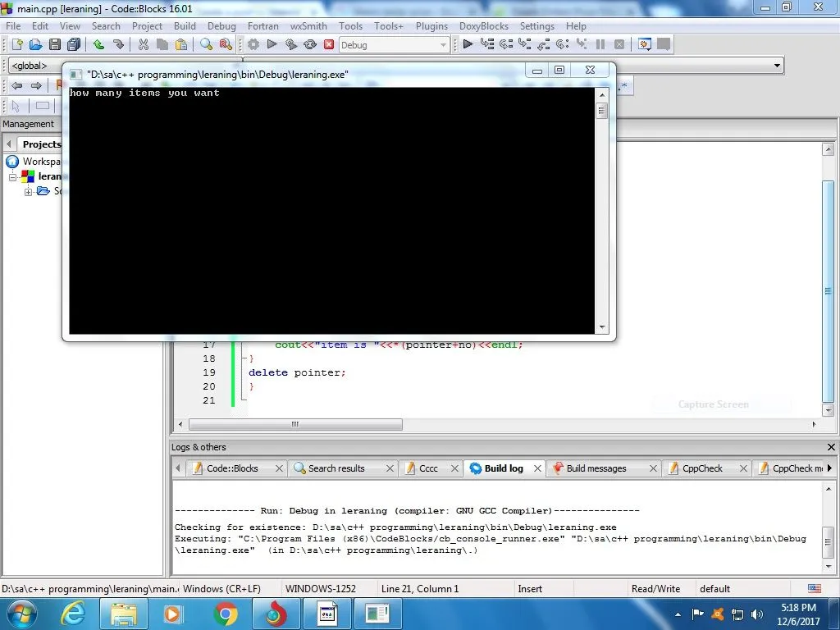
Task: Click the console window vertical scrollbar thumb
Action: click(601, 111)
